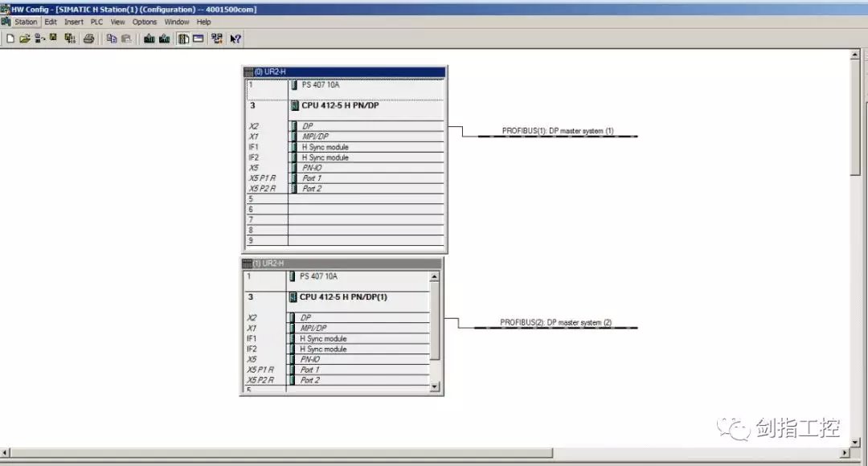Click the (0) UR2-H rack title bar
The width and height of the screenshot is (868, 466).
[x=344, y=72]
